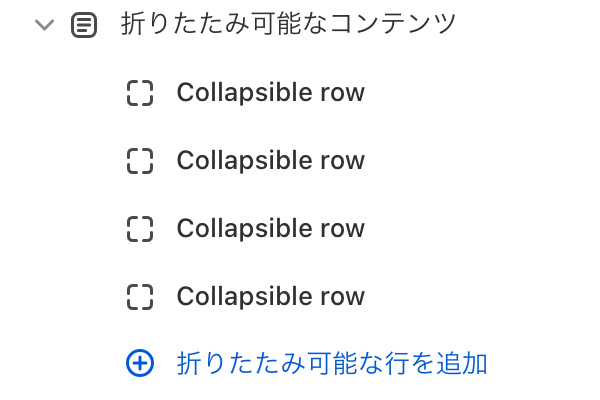600x400 pixels.
Task: Click the first Collapsible row block icon
Action: pyautogui.click(x=140, y=93)
